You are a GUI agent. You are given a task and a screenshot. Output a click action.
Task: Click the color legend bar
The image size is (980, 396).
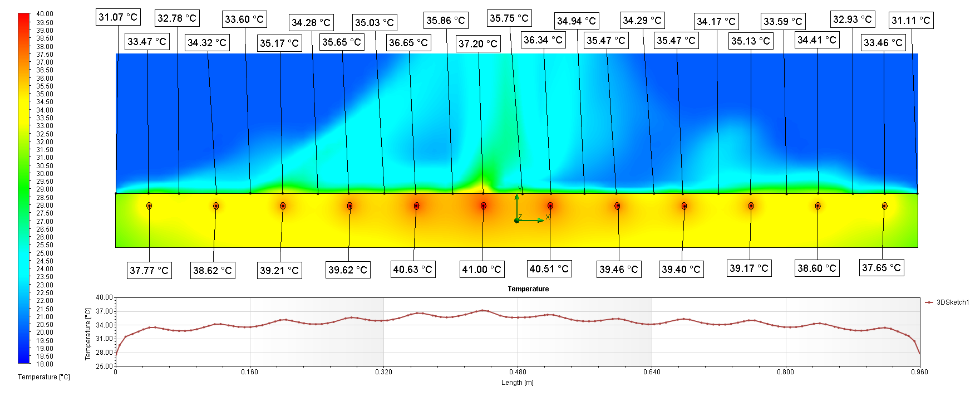pos(24,188)
